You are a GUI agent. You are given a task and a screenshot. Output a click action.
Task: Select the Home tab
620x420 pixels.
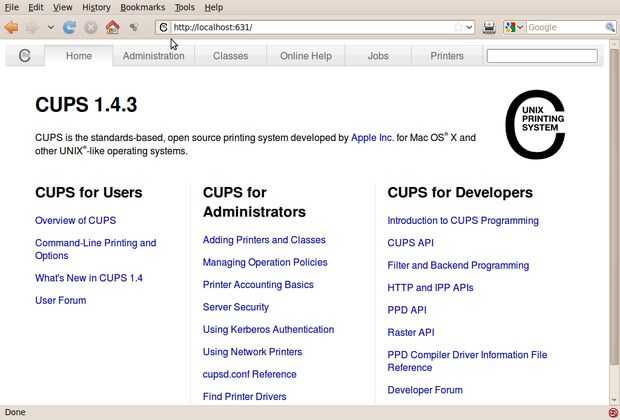tap(79, 56)
